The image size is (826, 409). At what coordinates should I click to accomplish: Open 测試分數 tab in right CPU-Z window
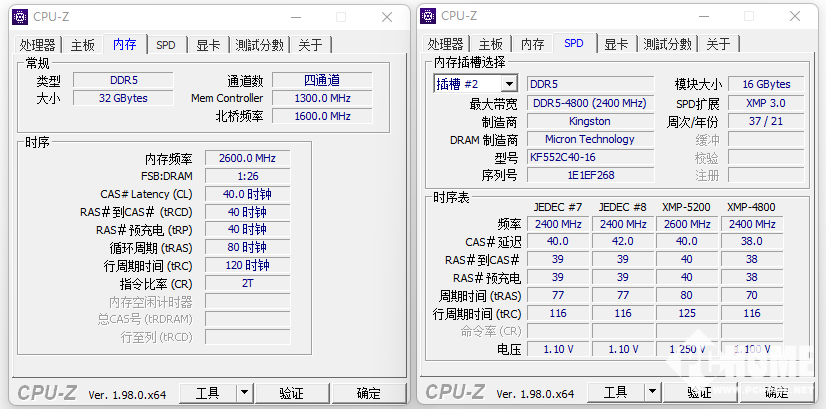pos(667,45)
